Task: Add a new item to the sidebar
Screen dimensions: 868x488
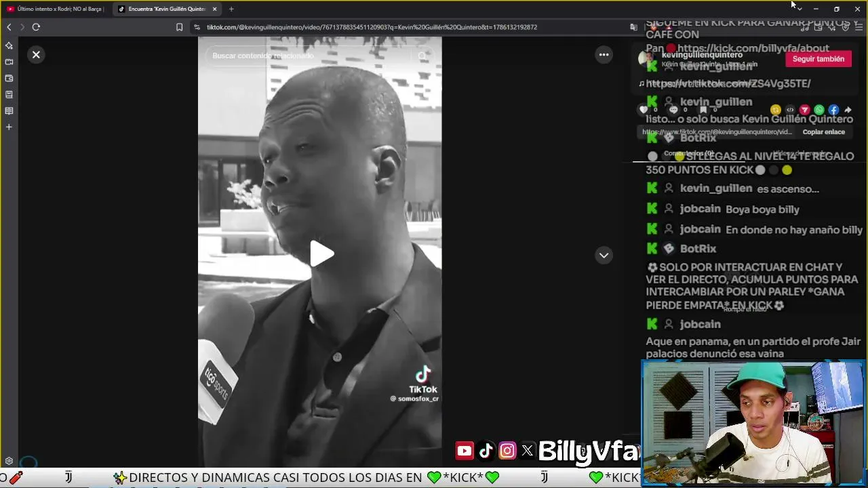Action: (x=9, y=127)
